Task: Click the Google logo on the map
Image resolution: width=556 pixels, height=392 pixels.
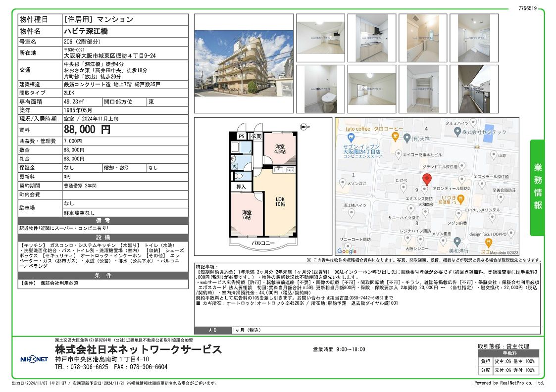Action: click(347, 251)
